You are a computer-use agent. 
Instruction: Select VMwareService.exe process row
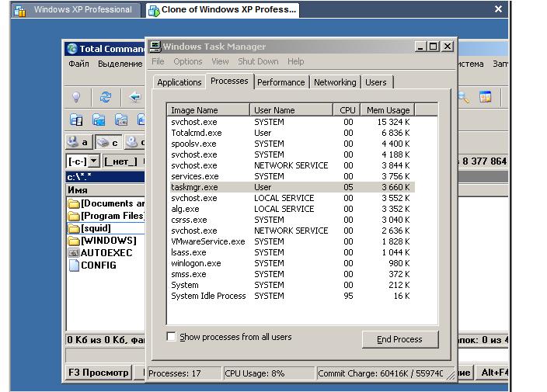pos(291,241)
